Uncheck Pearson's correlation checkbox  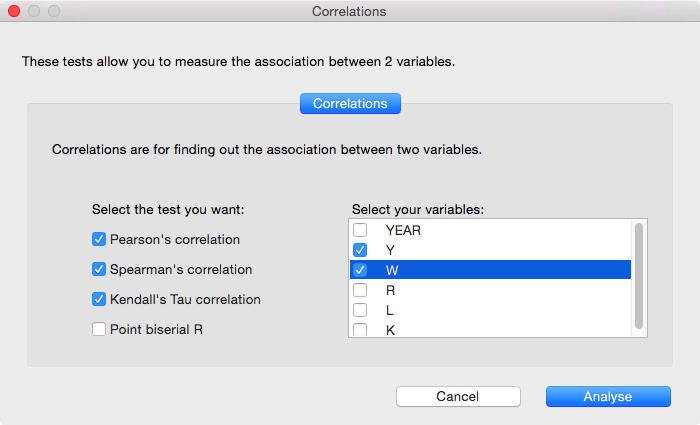99,240
